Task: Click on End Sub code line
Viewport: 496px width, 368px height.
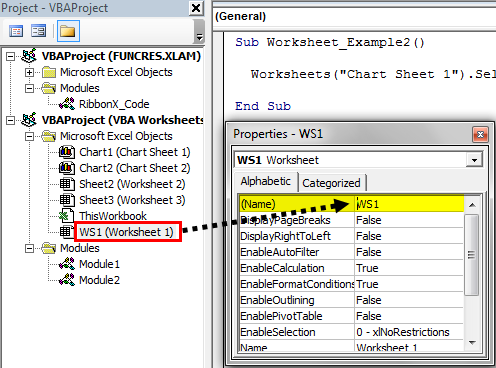Action: pos(263,106)
